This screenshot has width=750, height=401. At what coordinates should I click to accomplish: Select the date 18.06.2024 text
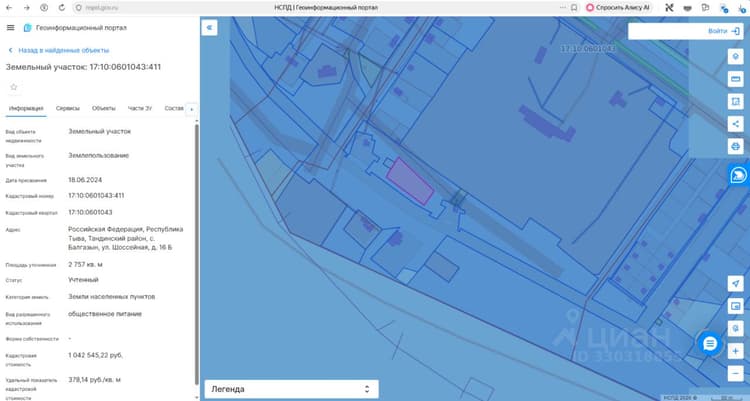(85, 180)
